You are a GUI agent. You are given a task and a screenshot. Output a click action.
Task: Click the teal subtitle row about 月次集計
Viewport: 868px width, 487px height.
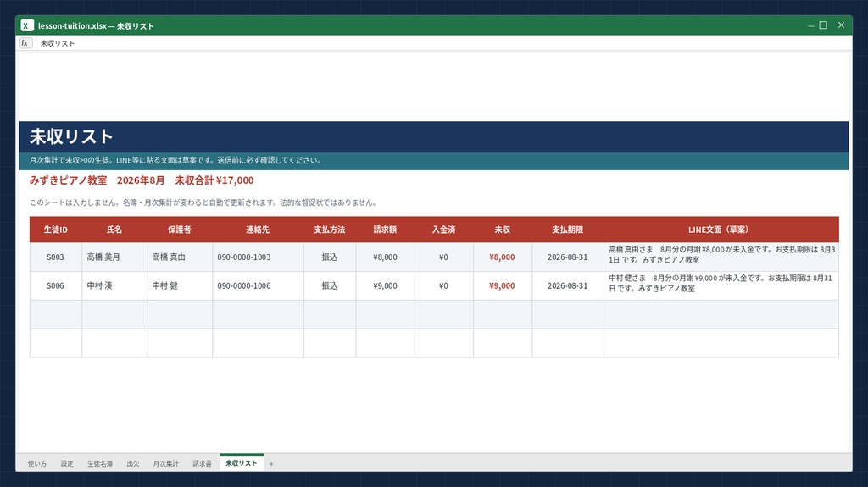pos(433,160)
